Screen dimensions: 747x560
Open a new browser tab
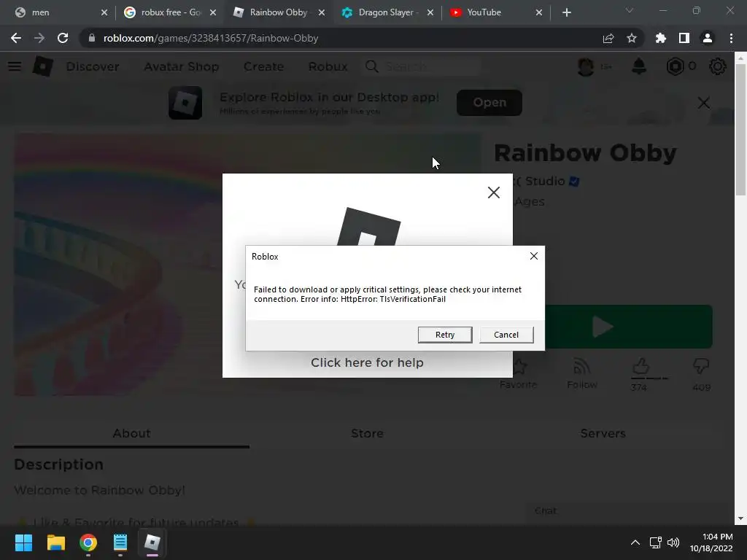click(566, 12)
